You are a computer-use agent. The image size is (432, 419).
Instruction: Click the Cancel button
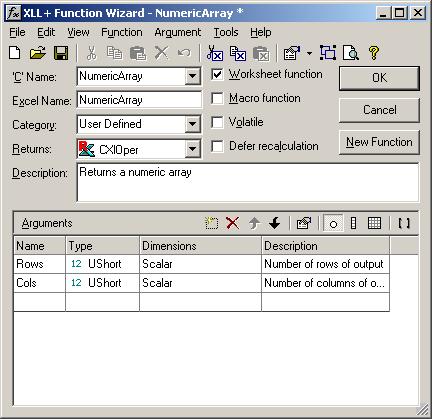coord(379,110)
